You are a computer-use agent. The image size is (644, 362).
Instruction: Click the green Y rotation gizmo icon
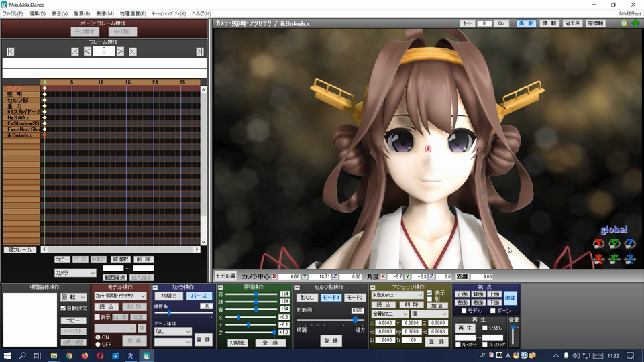(614, 244)
